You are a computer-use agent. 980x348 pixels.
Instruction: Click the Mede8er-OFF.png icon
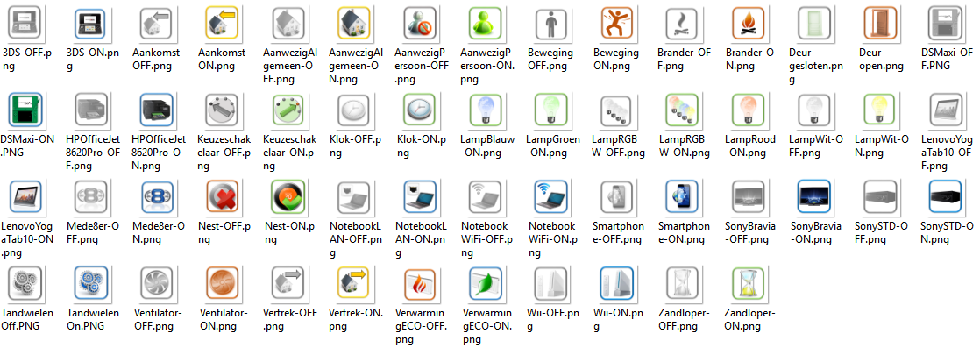(91, 196)
